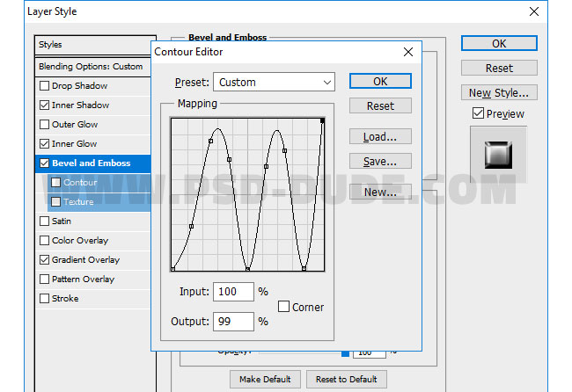Enable the Drop Shadow checkbox
The image size is (572, 392).
click(x=45, y=86)
